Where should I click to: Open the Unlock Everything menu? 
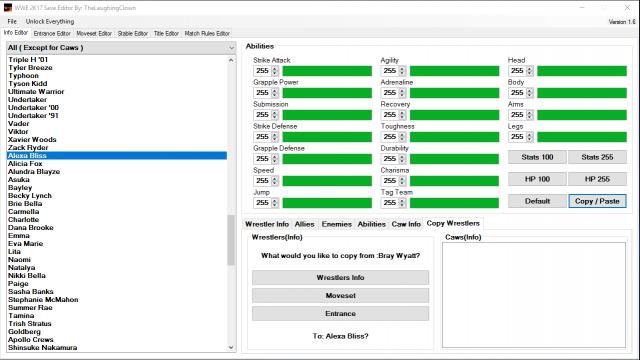point(50,21)
